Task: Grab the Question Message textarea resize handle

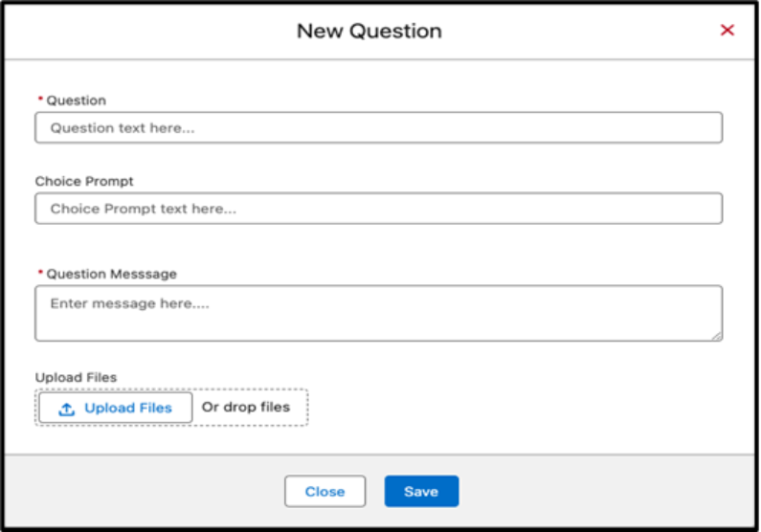Action: [716, 335]
